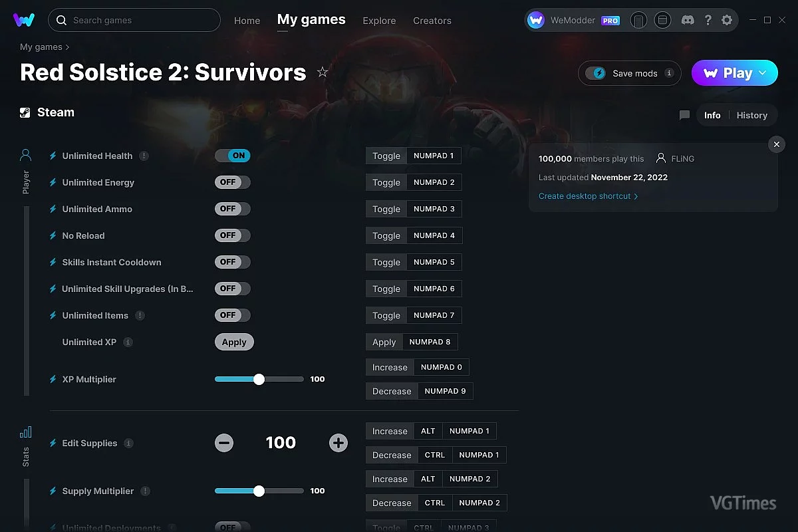Apply Unlimited XP

coord(234,342)
